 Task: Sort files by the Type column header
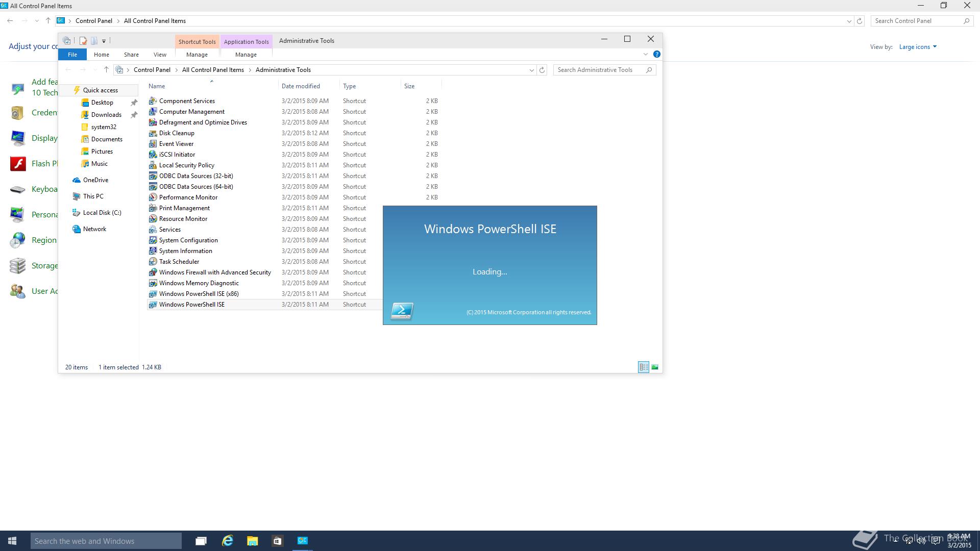(371, 86)
